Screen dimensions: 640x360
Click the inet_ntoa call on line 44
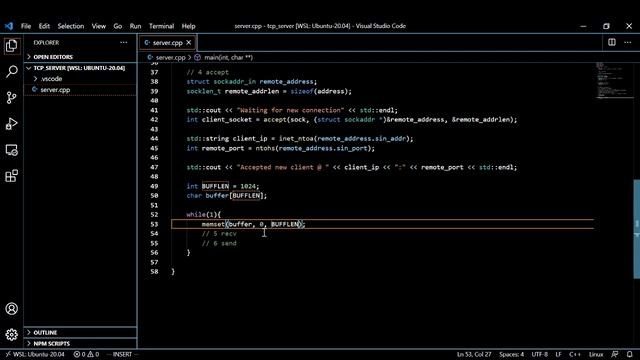click(x=346, y=139)
